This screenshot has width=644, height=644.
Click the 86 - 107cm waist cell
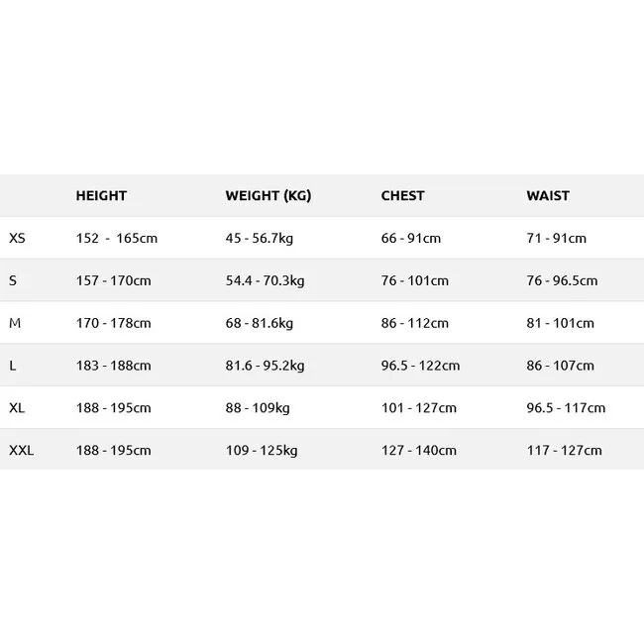560,366
